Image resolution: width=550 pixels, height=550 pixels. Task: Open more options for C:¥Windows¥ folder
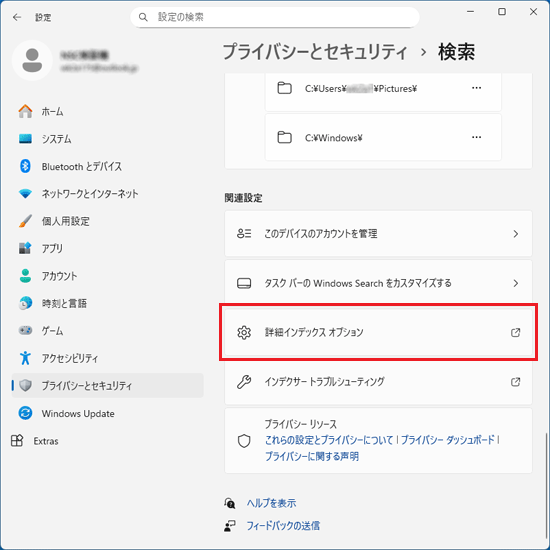[476, 137]
